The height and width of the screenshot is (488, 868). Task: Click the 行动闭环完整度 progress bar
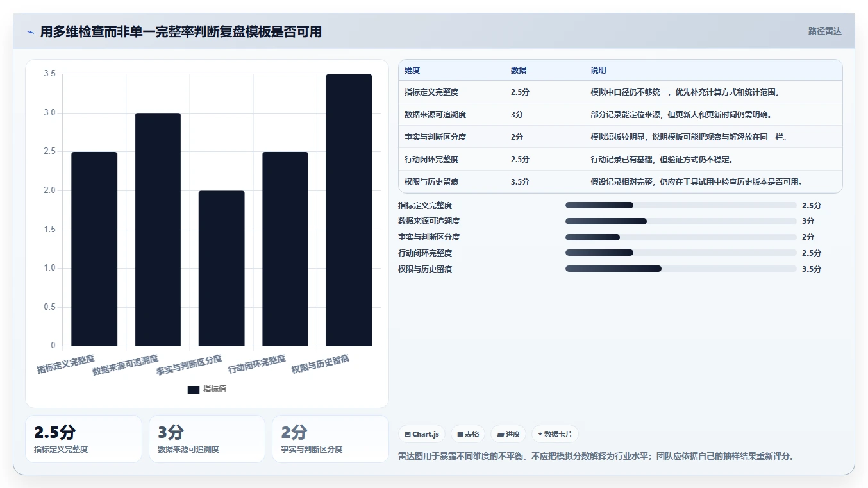[681, 253]
